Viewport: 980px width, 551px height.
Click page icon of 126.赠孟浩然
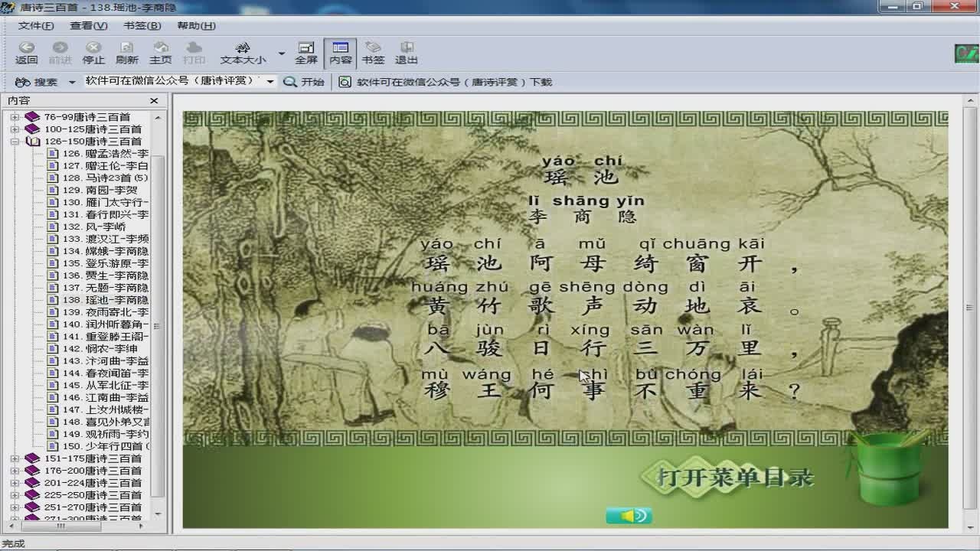53,154
